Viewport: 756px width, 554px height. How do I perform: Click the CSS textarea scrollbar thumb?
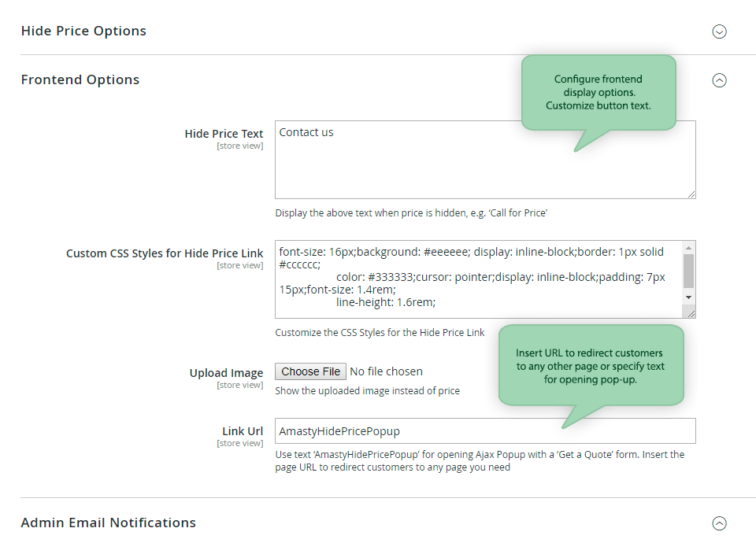tap(688, 271)
